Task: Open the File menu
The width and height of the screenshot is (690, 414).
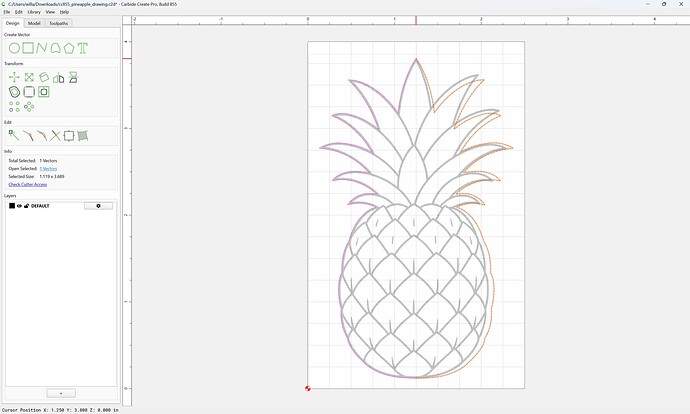Action: tap(7, 12)
